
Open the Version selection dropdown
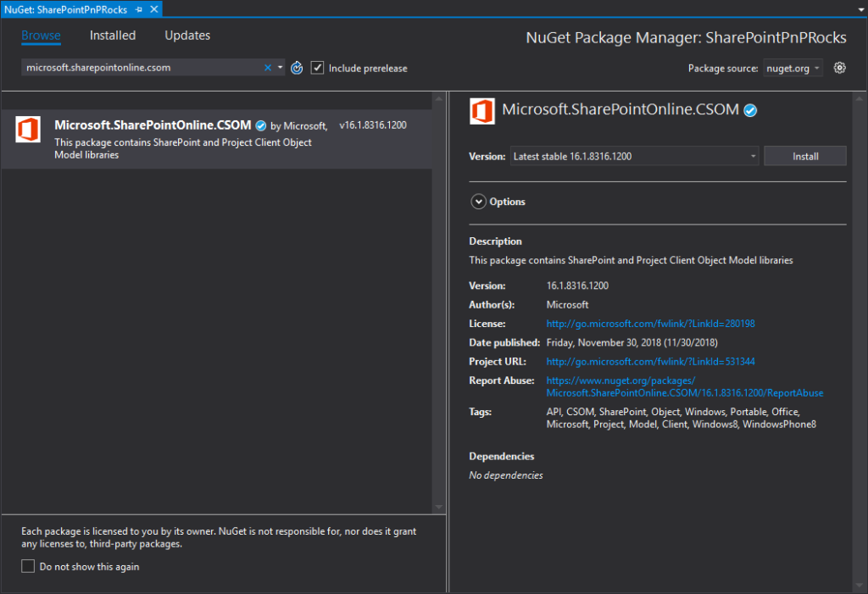[x=634, y=156]
